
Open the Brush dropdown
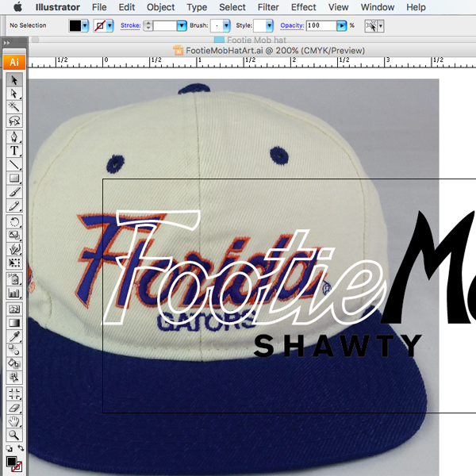tap(226, 25)
